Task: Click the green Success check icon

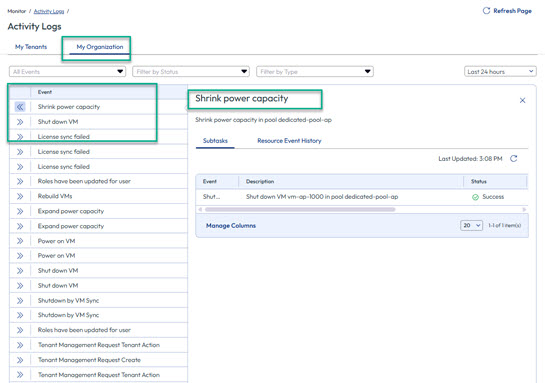Action: [475, 197]
